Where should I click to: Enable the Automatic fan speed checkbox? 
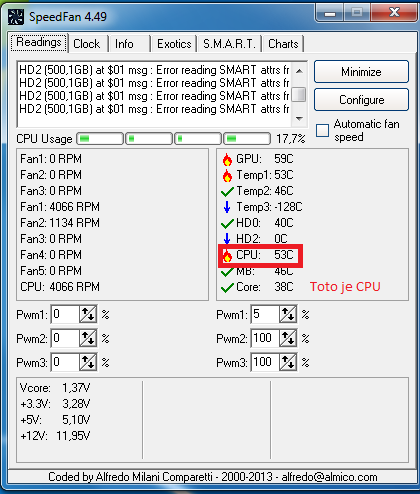322,130
